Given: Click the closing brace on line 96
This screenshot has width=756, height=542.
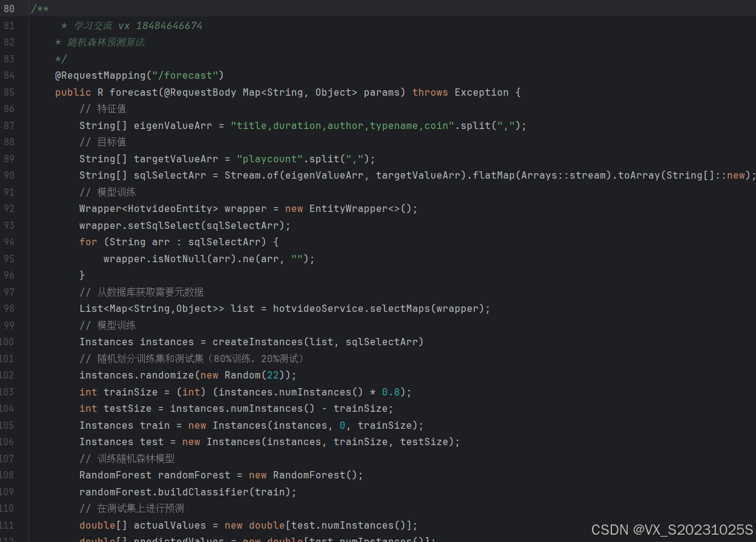Looking at the screenshot, I should click(82, 276).
